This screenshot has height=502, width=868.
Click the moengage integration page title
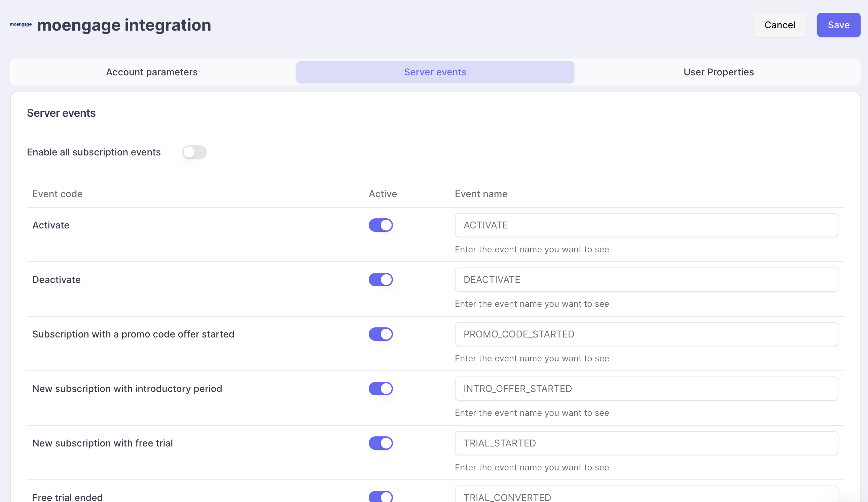124,25
